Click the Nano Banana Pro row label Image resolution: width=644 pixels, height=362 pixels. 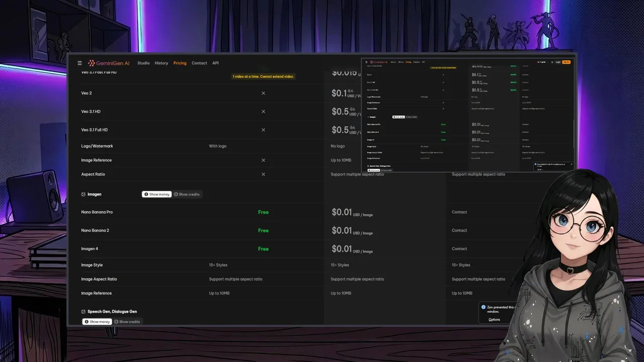(x=97, y=212)
